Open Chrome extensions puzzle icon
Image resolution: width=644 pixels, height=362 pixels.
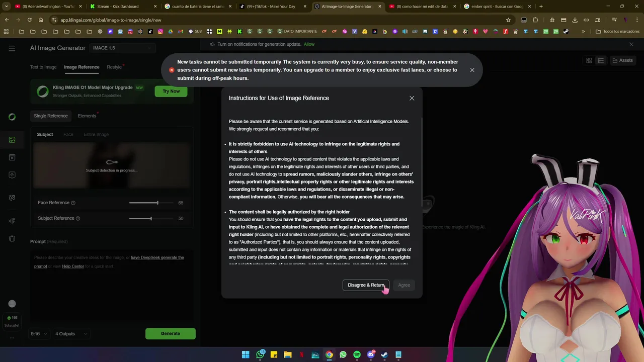point(535,20)
